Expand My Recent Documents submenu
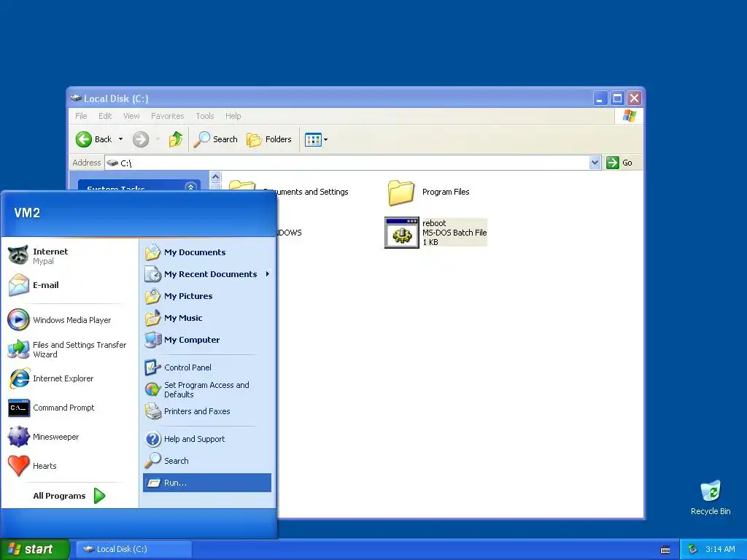Viewport: 747px width, 560px height. pos(206,274)
